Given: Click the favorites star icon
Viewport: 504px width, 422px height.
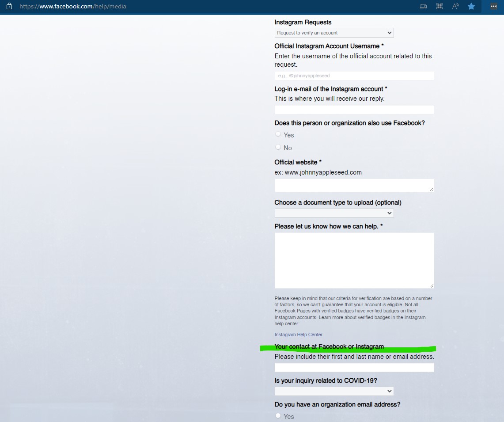Looking at the screenshot, I should click(x=471, y=6).
